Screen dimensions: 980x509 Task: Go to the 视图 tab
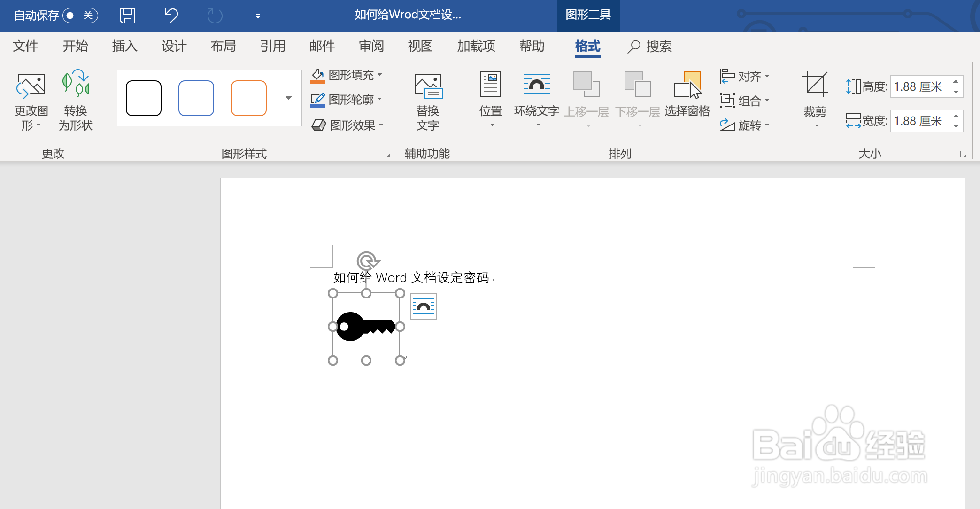[x=420, y=46]
